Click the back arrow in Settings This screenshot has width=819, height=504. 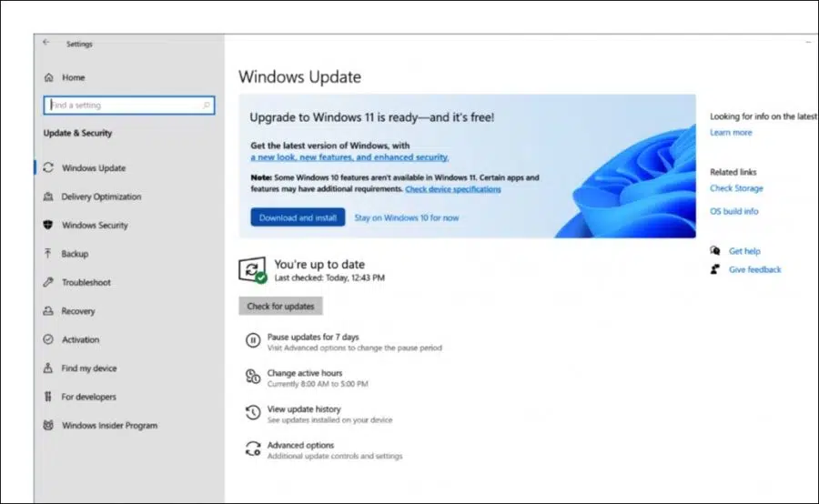pos(46,43)
